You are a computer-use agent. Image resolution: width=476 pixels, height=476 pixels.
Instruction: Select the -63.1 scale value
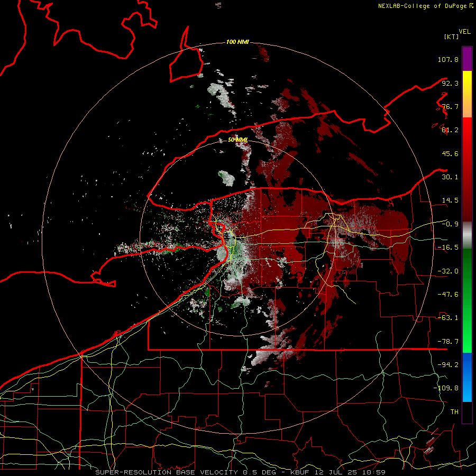tap(448, 318)
